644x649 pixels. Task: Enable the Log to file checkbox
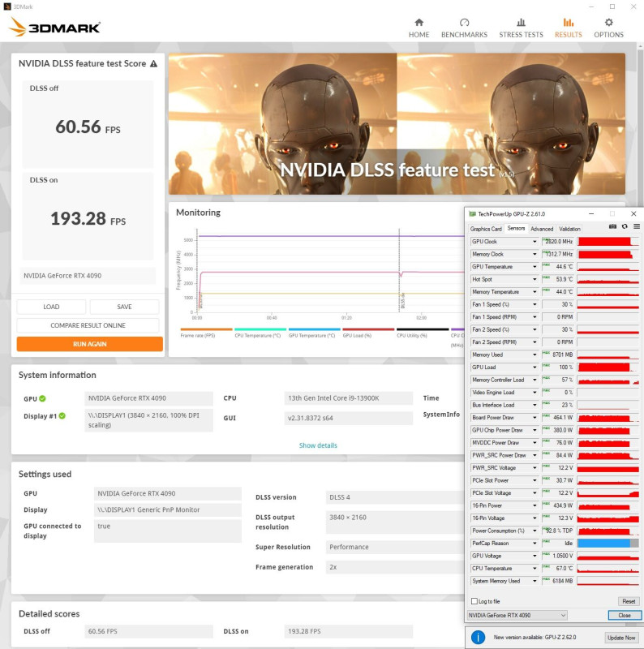[x=474, y=601]
